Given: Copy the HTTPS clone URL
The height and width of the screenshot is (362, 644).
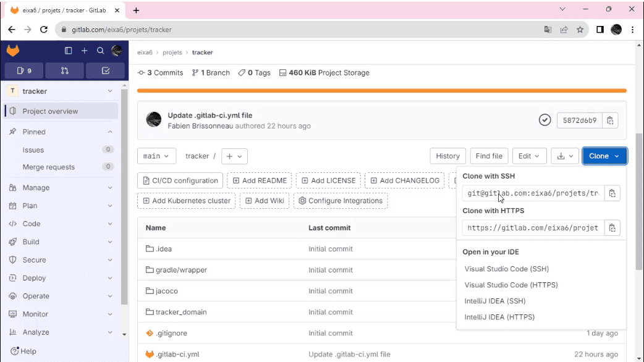Looking at the screenshot, I should 612,227.
